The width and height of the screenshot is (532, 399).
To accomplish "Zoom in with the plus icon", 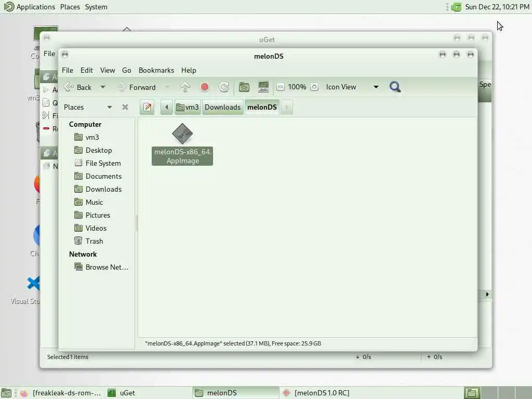I will pos(314,87).
